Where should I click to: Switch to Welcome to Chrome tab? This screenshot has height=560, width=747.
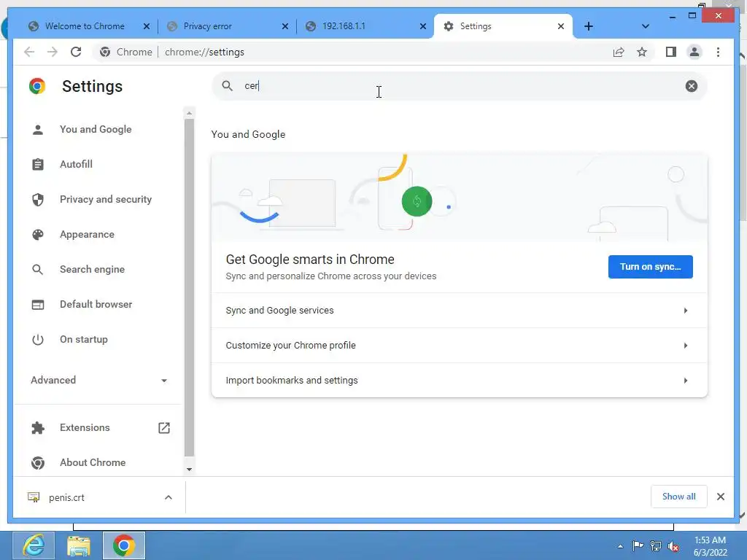[x=85, y=26]
